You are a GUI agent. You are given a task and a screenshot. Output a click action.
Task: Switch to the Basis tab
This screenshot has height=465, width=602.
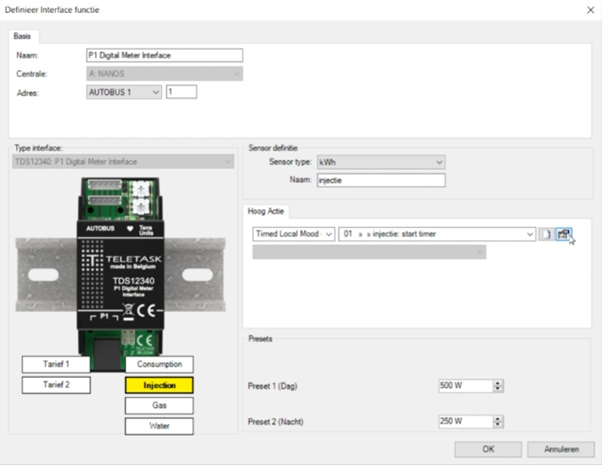pyautogui.click(x=22, y=36)
